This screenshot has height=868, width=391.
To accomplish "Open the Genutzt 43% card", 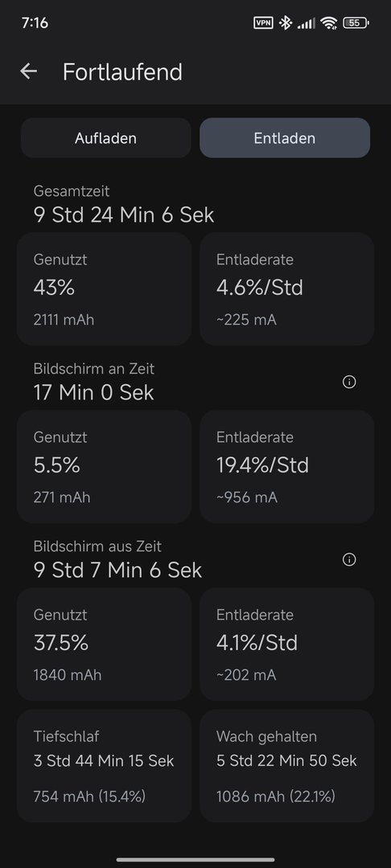I will pos(104,289).
